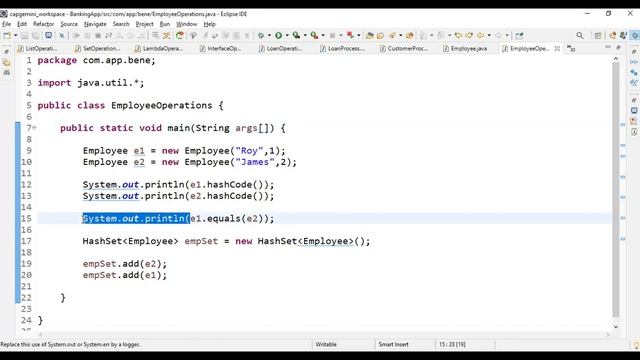This screenshot has width=640, height=360.
Task: Click the Open Task icon
Action: click(380, 36)
